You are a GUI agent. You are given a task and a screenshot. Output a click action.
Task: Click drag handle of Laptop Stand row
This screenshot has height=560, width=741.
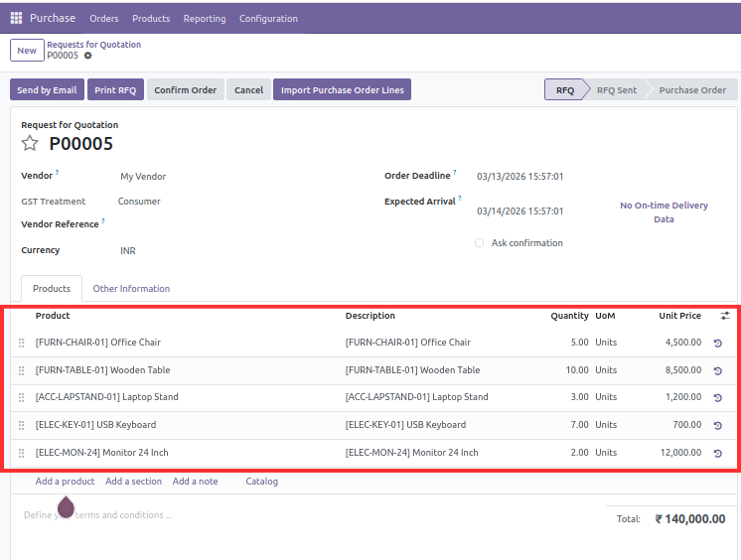[x=21, y=397]
